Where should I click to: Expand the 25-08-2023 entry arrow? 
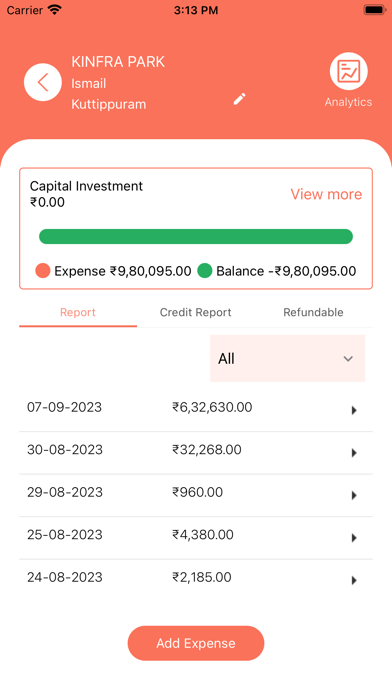(x=354, y=538)
